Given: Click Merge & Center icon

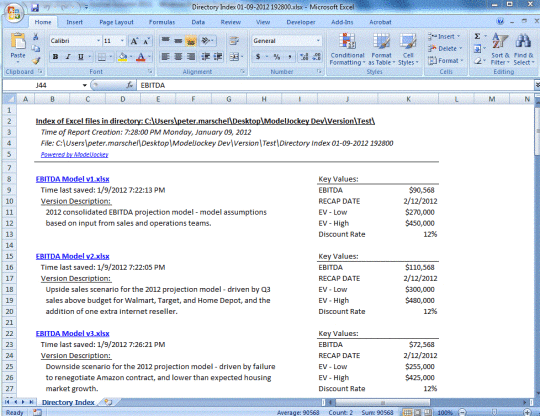Looking at the screenshot, I should click(234, 57).
